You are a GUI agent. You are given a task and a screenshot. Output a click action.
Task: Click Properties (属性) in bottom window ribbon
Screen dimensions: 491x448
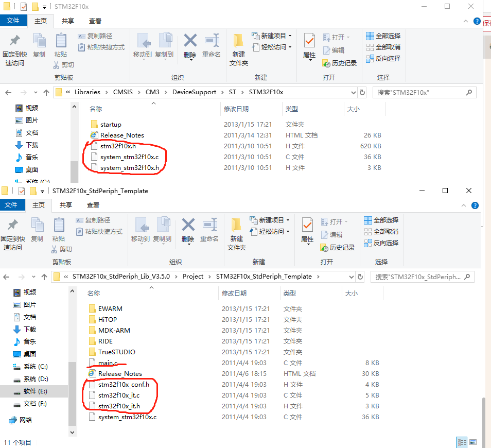pyautogui.click(x=307, y=231)
